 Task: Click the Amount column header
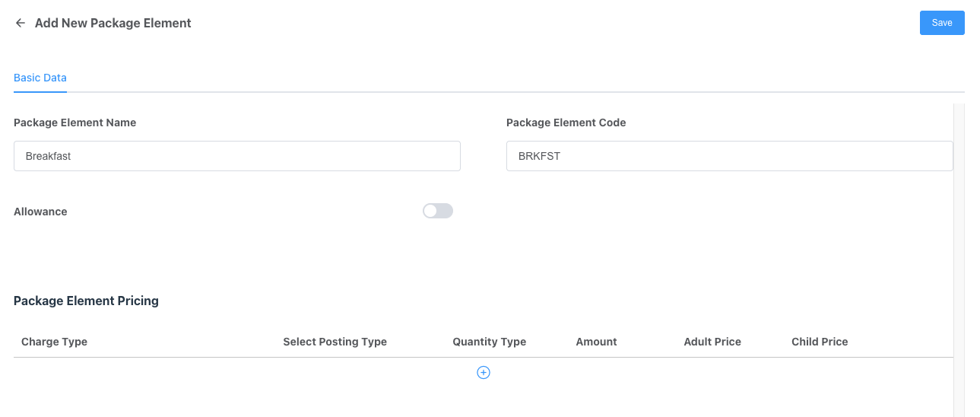click(596, 342)
